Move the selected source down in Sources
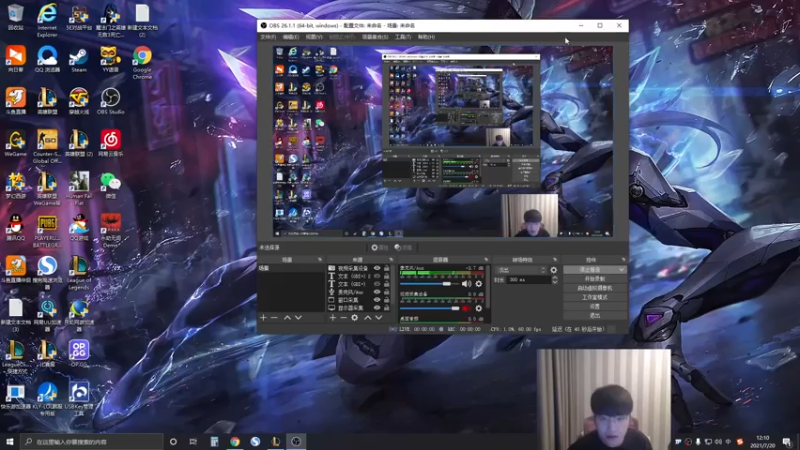Viewport: 800px width, 450px height. 379,317
